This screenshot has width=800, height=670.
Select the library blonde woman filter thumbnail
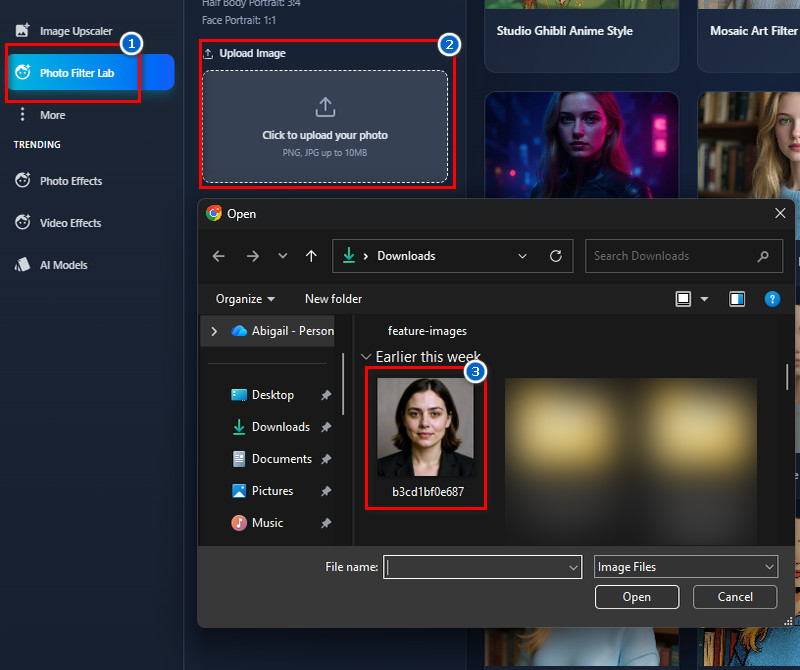tap(748, 145)
